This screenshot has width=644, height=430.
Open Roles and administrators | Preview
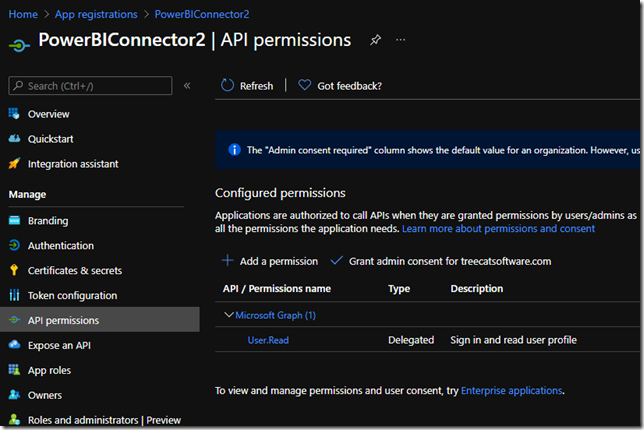point(104,420)
